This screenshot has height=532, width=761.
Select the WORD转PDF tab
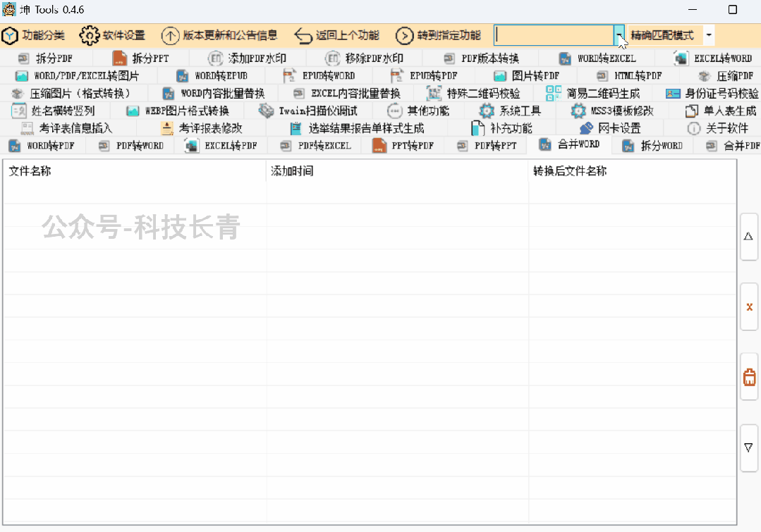coord(42,146)
